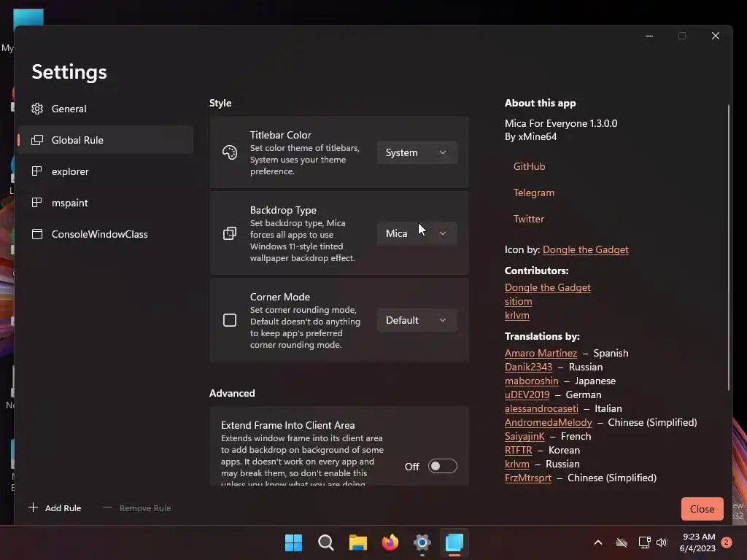This screenshot has height=560, width=747.
Task: Open the GitHub link
Action: (x=530, y=166)
